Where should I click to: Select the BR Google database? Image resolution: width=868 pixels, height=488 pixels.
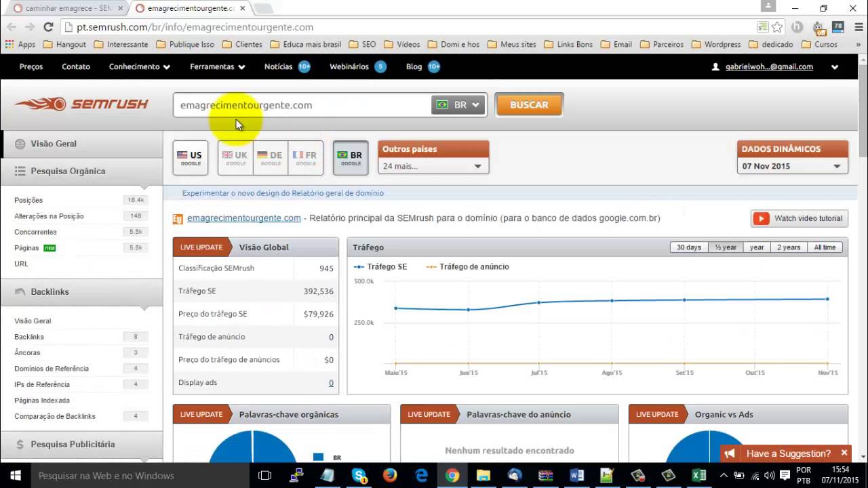coord(351,158)
